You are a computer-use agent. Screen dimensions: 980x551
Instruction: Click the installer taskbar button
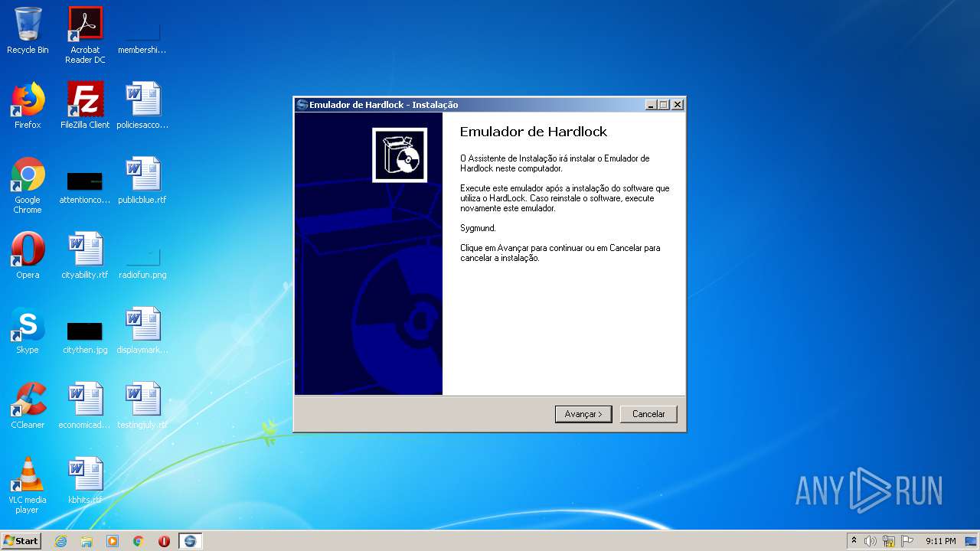pyautogui.click(x=190, y=541)
